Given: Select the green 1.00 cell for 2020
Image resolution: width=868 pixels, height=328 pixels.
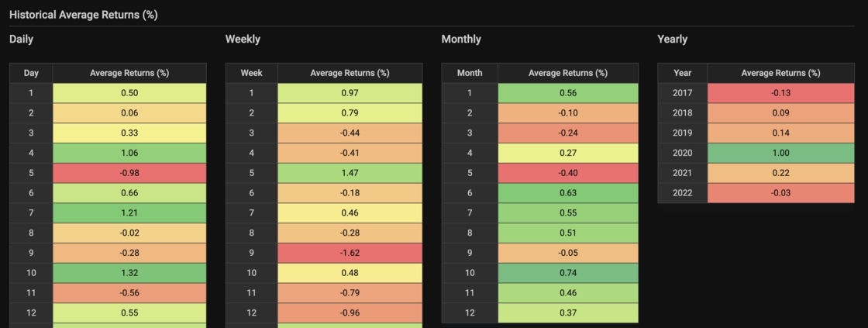Looking at the screenshot, I should coord(780,153).
